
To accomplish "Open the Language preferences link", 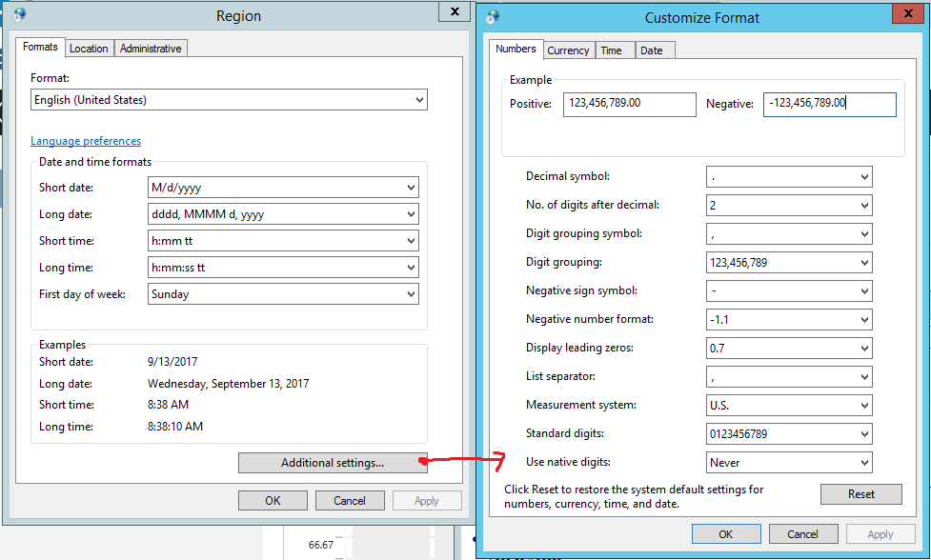I will point(86,141).
